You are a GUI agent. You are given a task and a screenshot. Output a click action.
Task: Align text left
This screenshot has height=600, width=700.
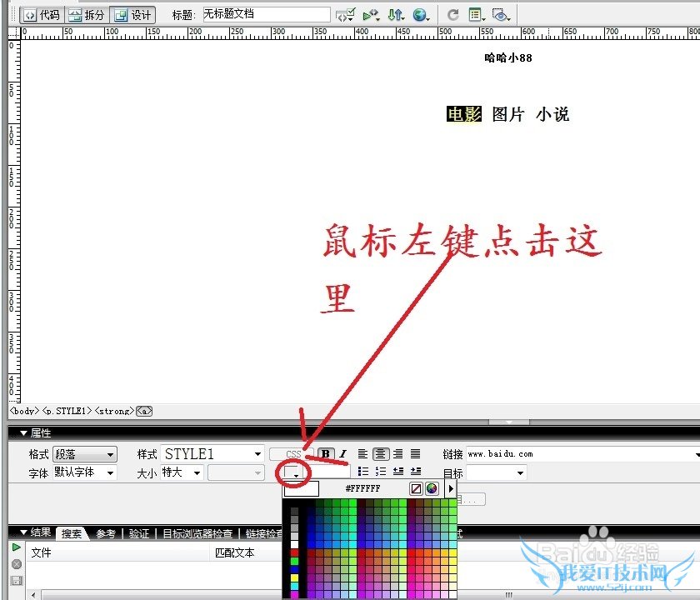(362, 454)
